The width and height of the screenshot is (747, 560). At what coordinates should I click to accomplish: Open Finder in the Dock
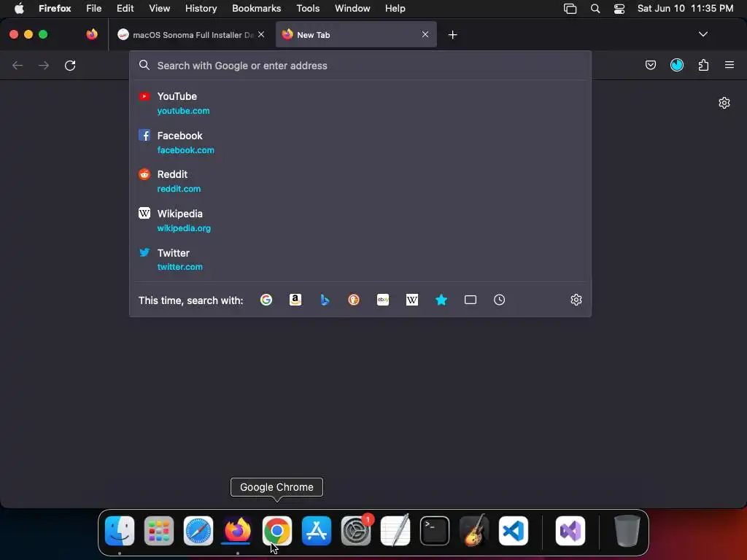coord(120,531)
